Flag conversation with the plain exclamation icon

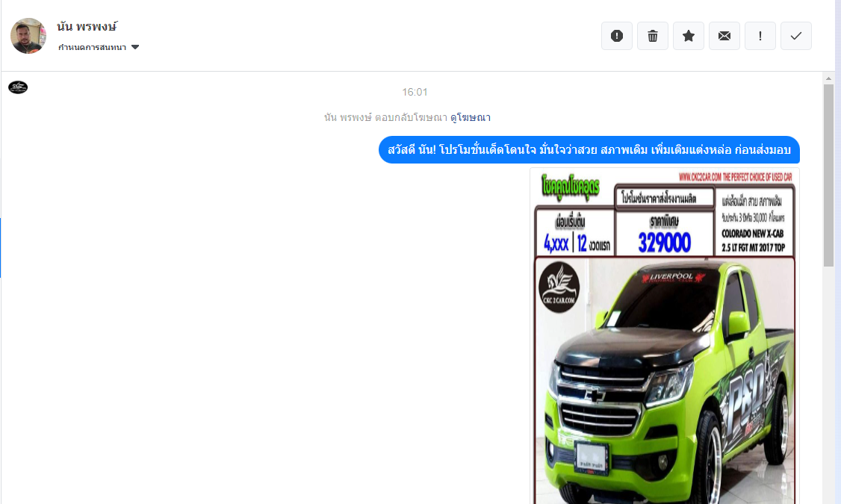coord(760,36)
